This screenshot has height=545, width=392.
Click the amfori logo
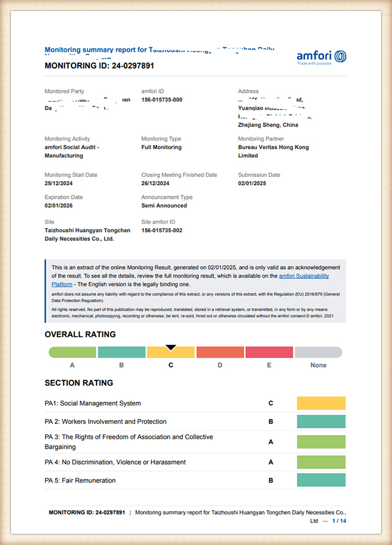click(x=321, y=57)
